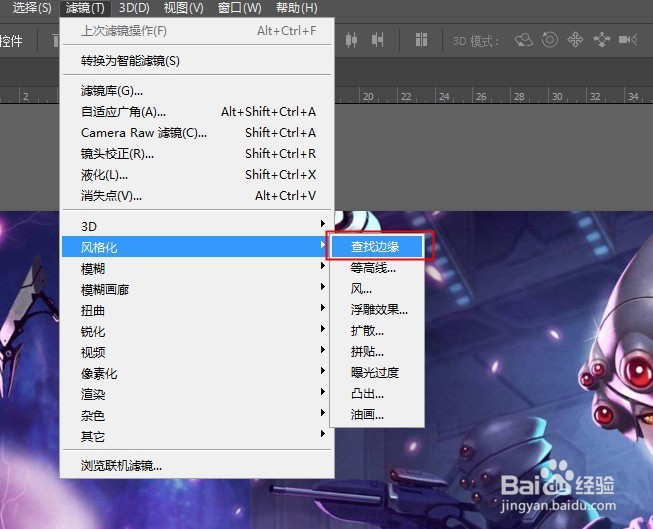The height and width of the screenshot is (529, 653).
Task: Select 3D rotate object mode icon
Action: point(524,40)
